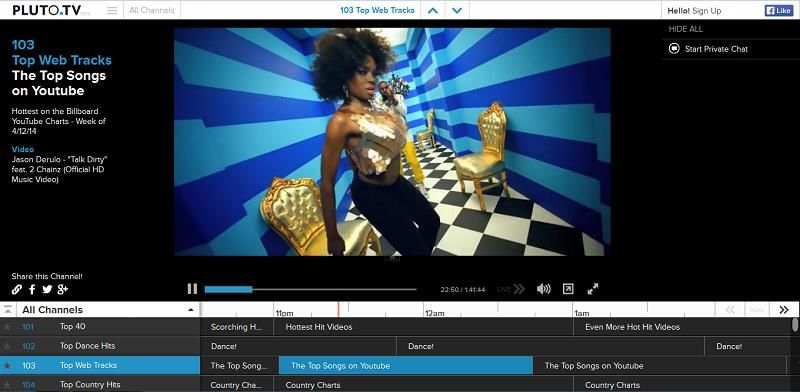Move the guide timeline forward
Screen dimensions: 800x392
tap(784, 310)
